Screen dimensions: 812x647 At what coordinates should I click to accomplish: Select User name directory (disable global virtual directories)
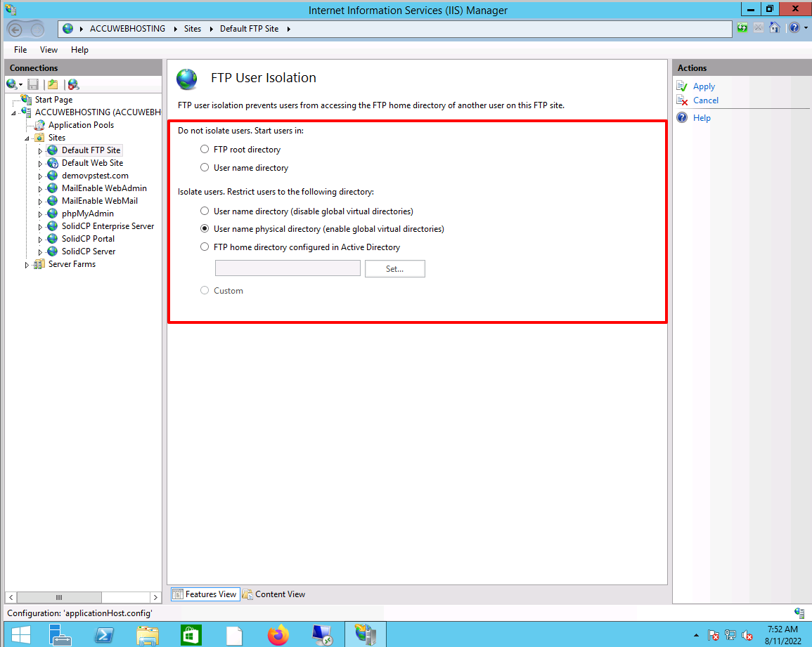(205, 211)
